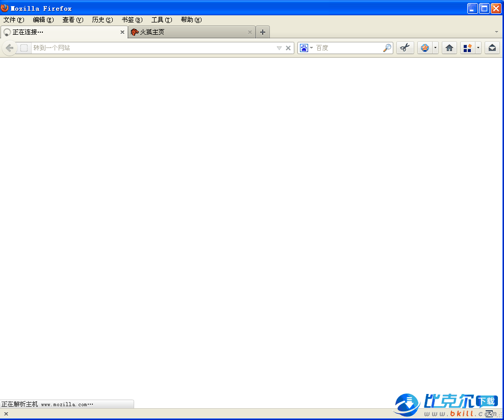The image size is (504, 420).
Task: Click the fox favicon on 火狐主页 tab
Action: 134,32
